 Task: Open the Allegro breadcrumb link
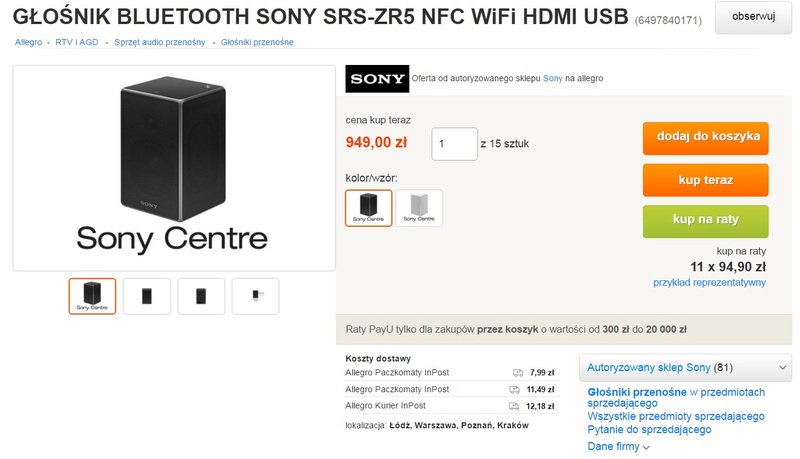click(x=29, y=42)
